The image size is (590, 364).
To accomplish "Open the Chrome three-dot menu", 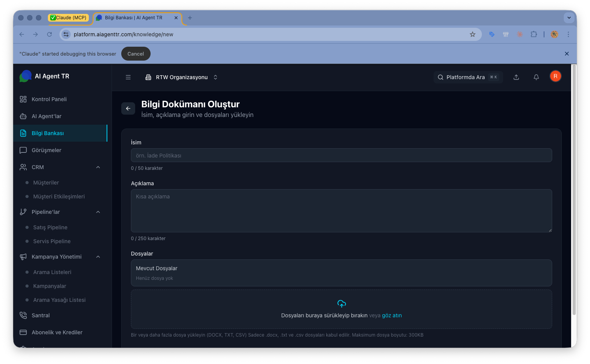I will (568, 34).
